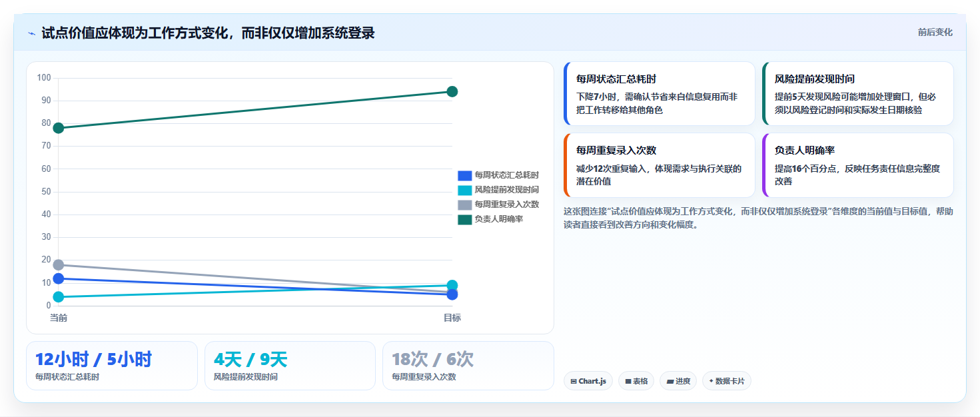This screenshot has width=980, height=417.
Task: Click the 4天 / 9天 stat value
Action: click(x=250, y=360)
